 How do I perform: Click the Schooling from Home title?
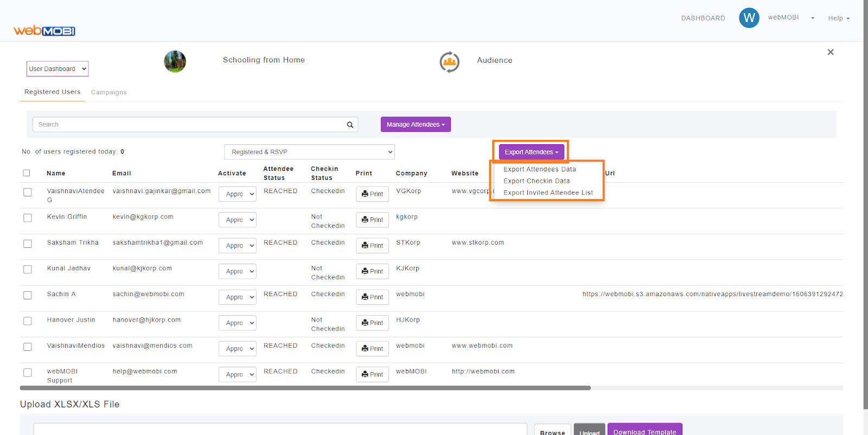tap(264, 60)
